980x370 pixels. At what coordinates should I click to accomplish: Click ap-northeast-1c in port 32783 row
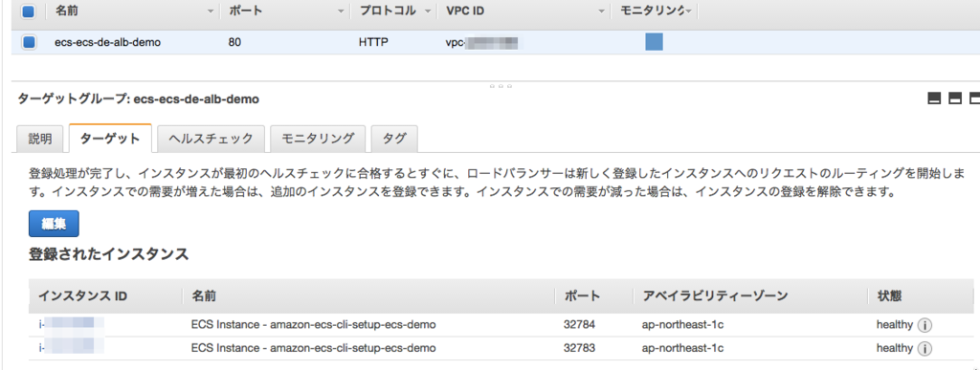pyautogui.click(x=682, y=348)
